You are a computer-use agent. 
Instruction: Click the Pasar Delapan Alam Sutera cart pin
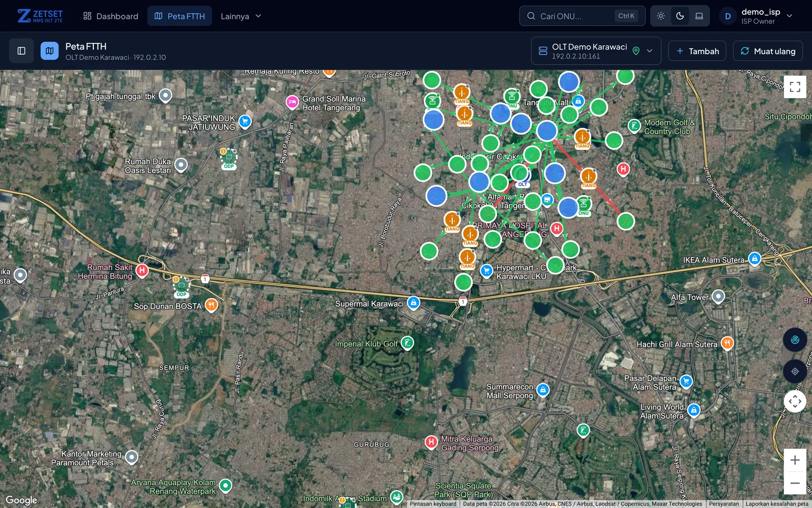point(686,382)
